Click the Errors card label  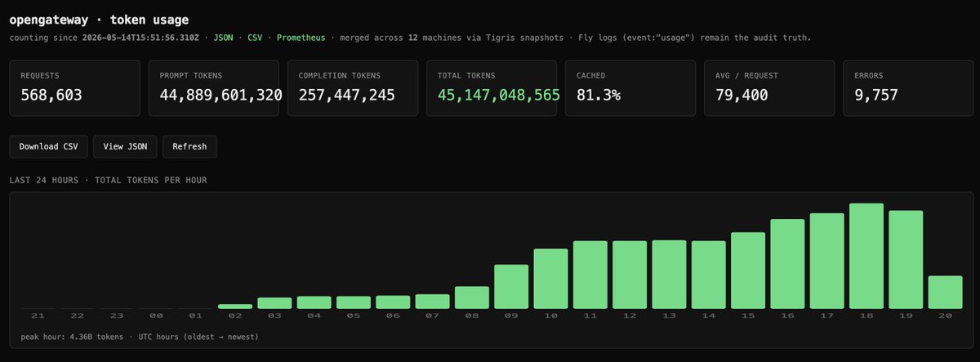click(x=868, y=75)
